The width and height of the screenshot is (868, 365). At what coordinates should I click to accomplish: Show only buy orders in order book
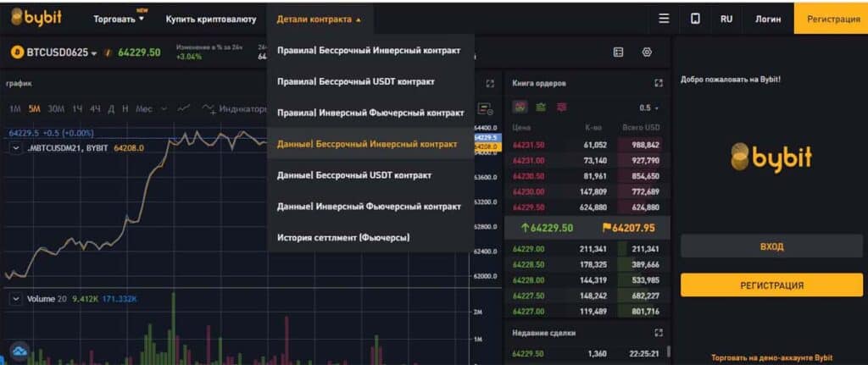point(540,108)
